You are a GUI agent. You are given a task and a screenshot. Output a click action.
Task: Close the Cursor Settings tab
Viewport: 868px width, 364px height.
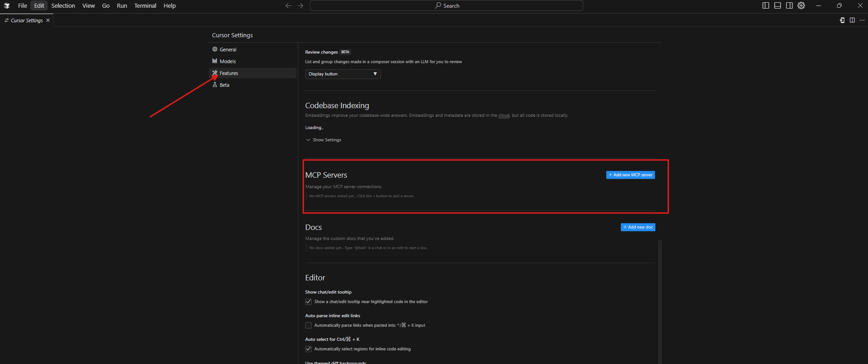pyautogui.click(x=48, y=20)
